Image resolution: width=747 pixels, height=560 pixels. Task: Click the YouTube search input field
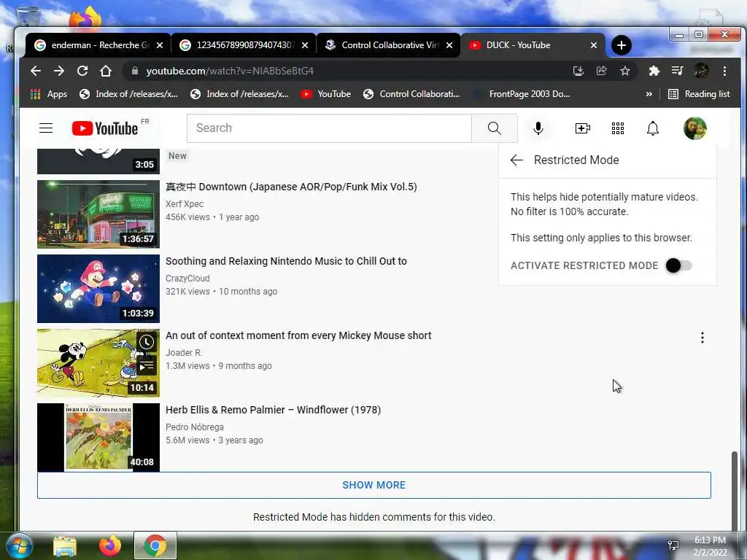(x=329, y=128)
